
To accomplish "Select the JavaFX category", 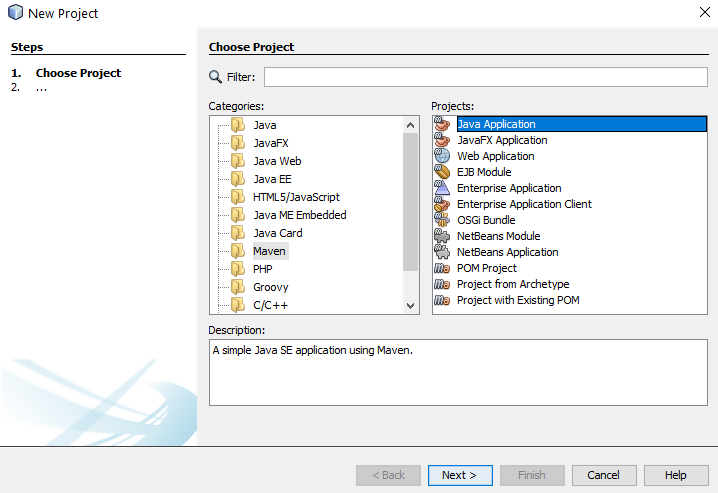I will pos(271,143).
